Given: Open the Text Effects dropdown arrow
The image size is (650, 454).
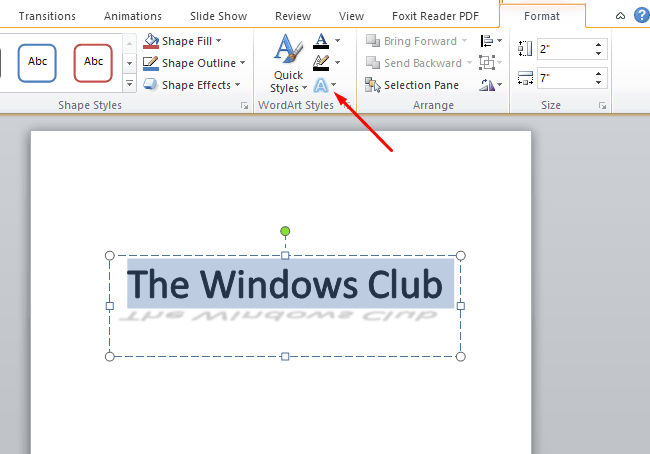Looking at the screenshot, I should [334, 85].
